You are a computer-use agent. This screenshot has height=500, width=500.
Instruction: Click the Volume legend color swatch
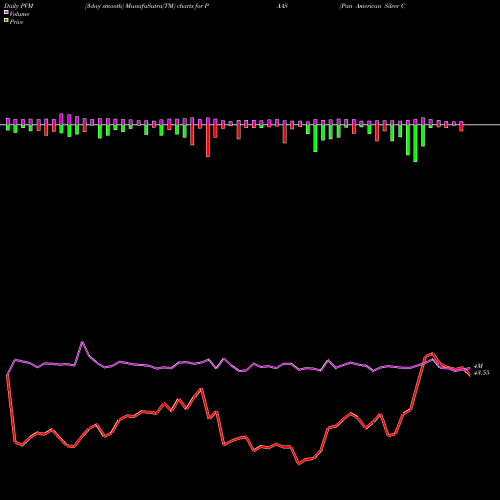coord(6,13)
